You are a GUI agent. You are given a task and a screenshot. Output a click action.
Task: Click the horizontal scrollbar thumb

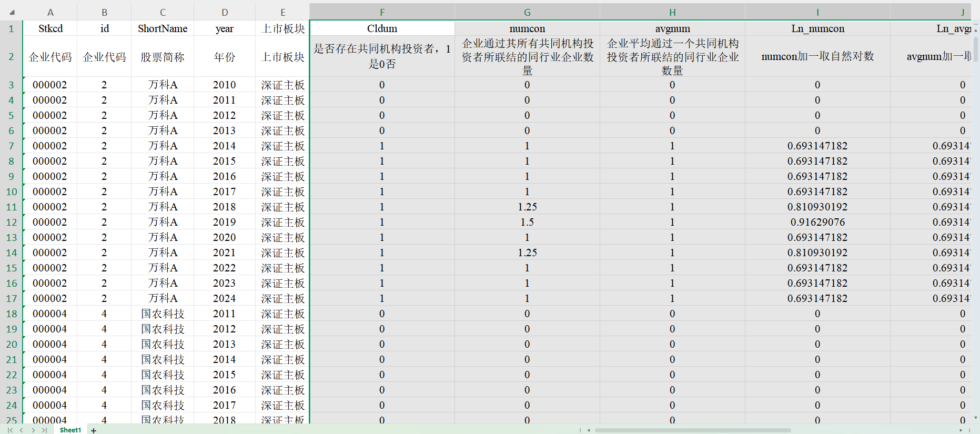[692, 430]
